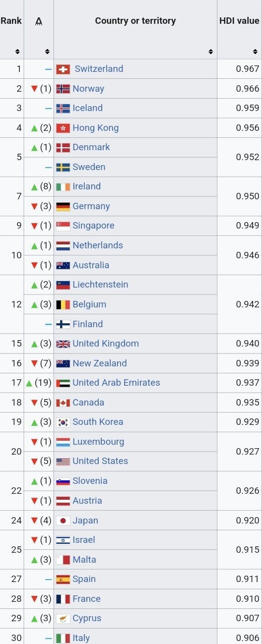Click the United Kingdom flag icon
The width and height of the screenshot is (262, 644).
point(63,344)
